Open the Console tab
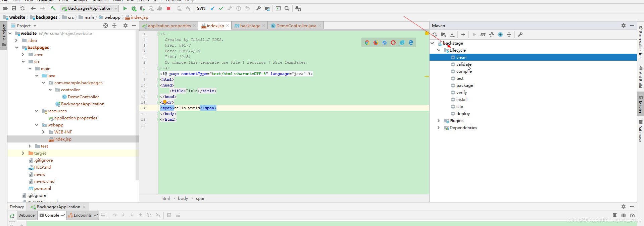This screenshot has width=644, height=226. click(x=52, y=215)
